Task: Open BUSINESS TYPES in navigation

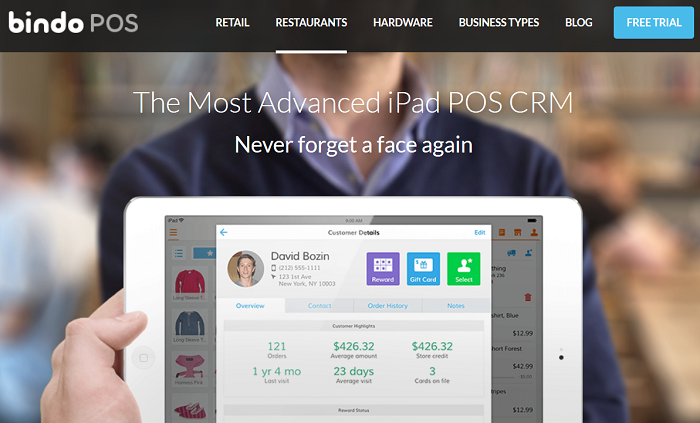Action: tap(499, 22)
